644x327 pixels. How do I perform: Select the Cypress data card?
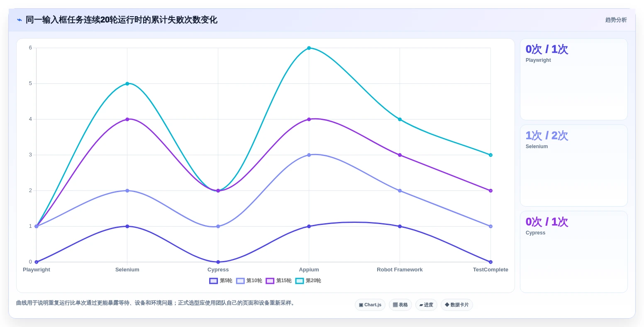pos(574,252)
